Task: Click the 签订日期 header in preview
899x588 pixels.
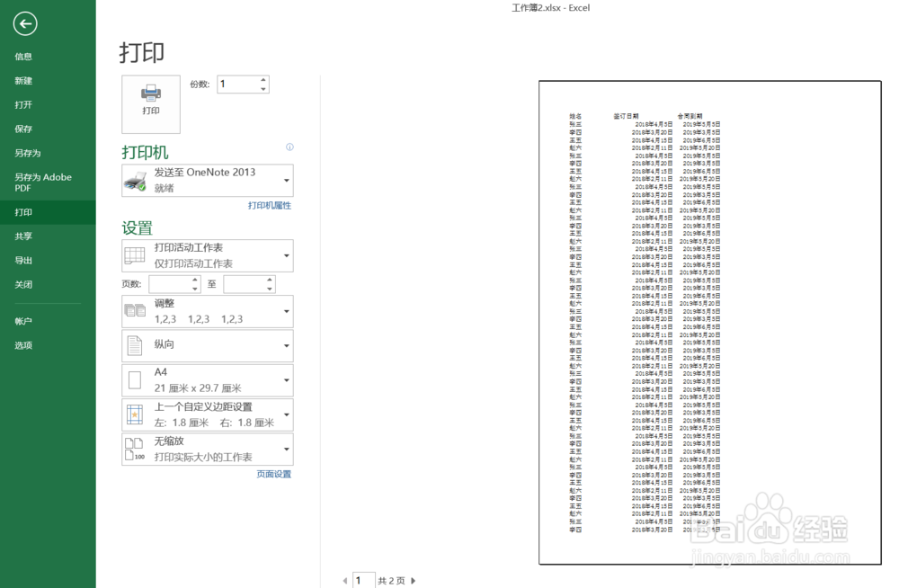Action: tap(626, 116)
